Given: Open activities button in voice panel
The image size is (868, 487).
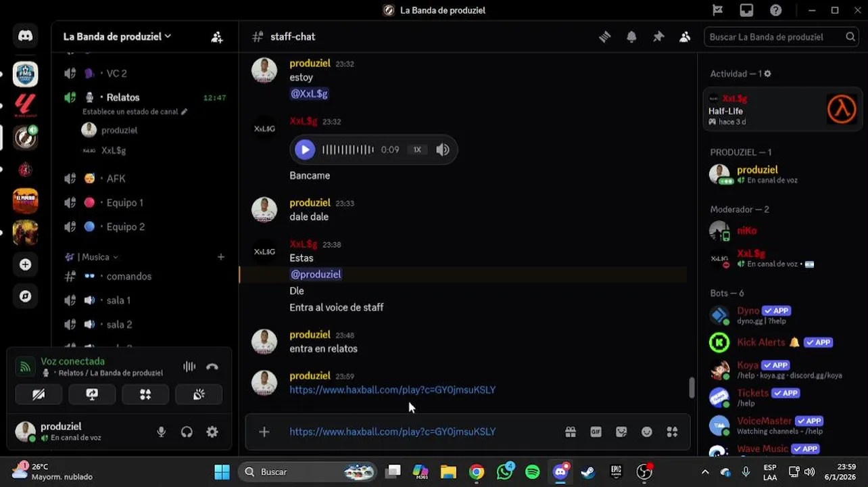Looking at the screenshot, I should click(x=145, y=394).
